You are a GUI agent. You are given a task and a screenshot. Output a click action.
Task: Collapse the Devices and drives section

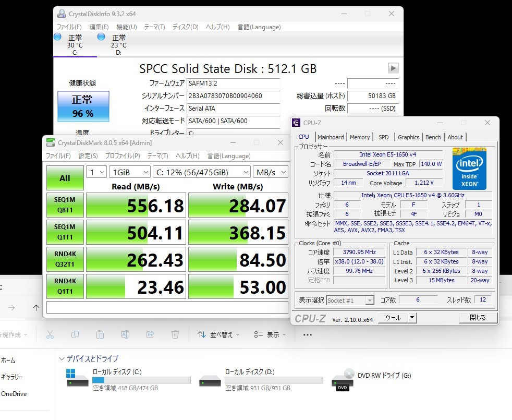[62, 358]
